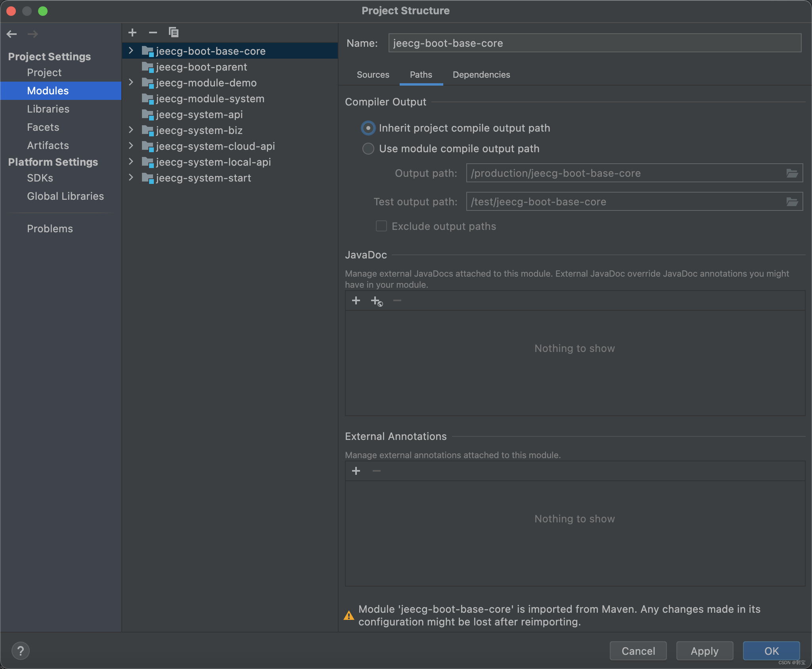The width and height of the screenshot is (812, 669).
Task: Browse for Output path folder icon
Action: point(792,173)
